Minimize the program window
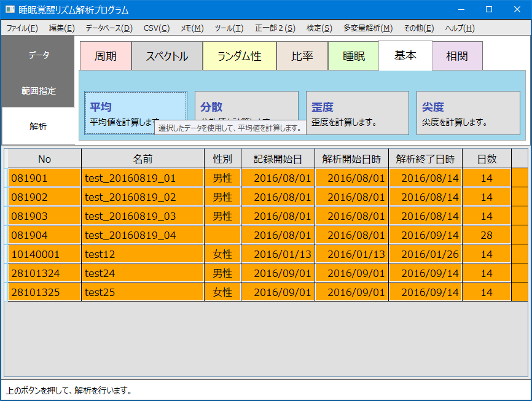 point(461,9)
